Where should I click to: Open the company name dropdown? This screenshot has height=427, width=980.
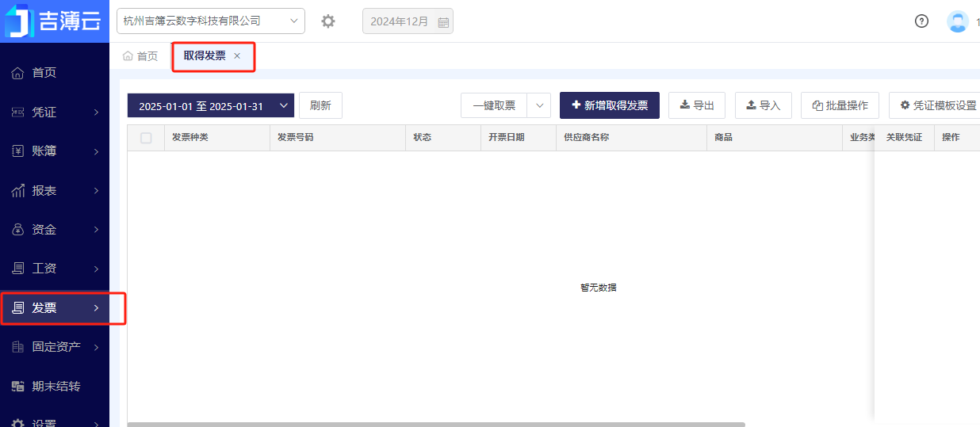click(210, 21)
